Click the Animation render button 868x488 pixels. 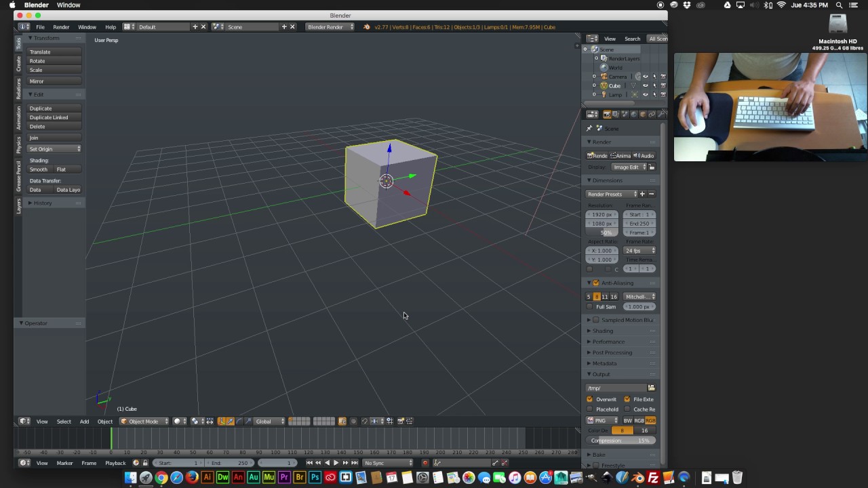click(x=620, y=156)
